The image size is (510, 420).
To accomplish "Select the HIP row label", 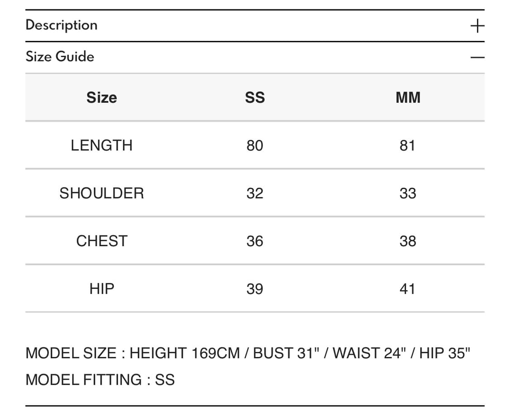I will pos(102,288).
